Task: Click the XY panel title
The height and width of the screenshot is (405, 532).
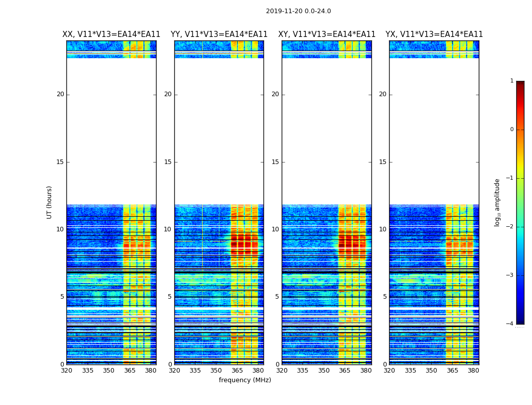Action: [327, 34]
